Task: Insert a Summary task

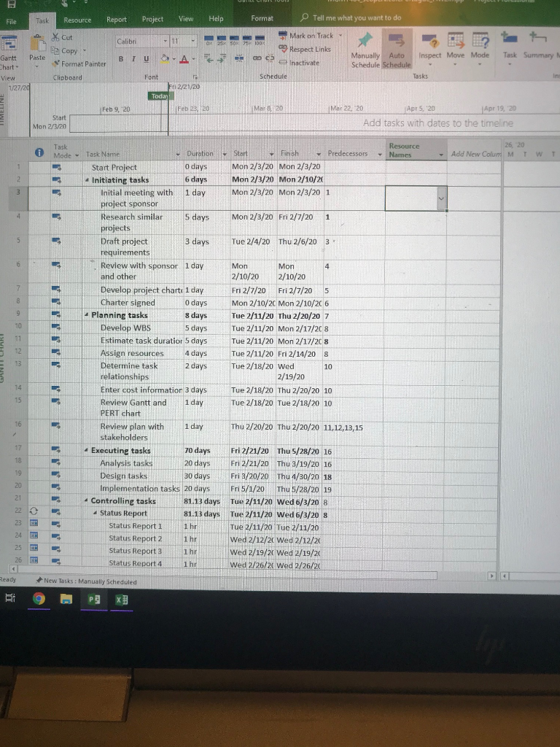Action: [x=538, y=47]
